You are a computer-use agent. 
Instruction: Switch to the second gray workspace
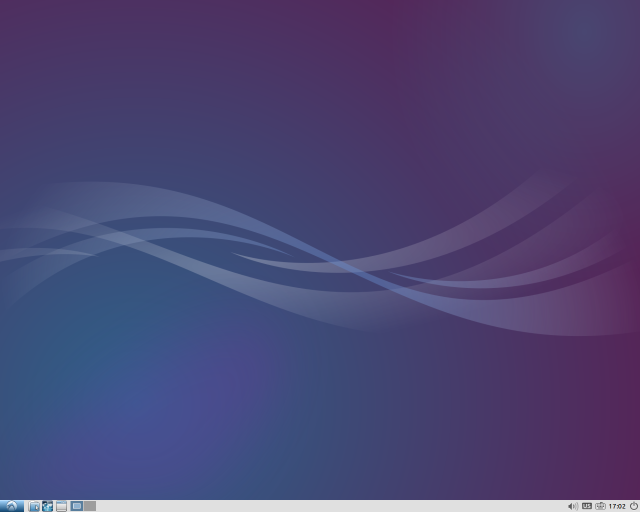[90, 506]
